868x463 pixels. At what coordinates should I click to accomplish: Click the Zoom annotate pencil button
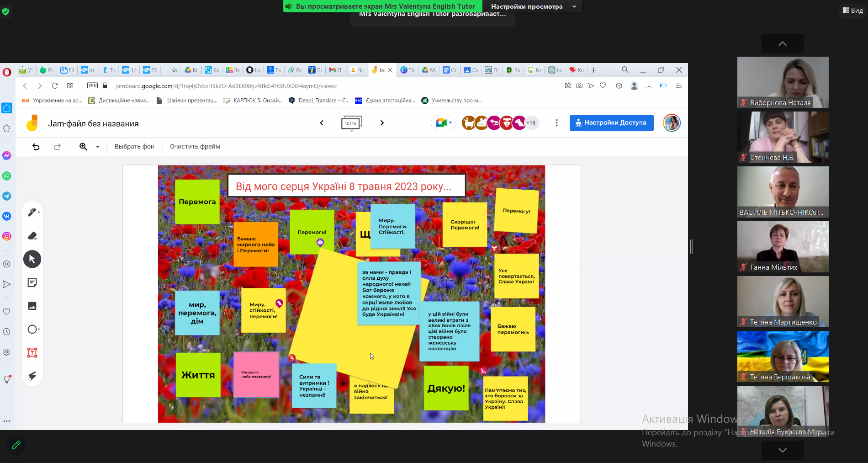point(16,445)
